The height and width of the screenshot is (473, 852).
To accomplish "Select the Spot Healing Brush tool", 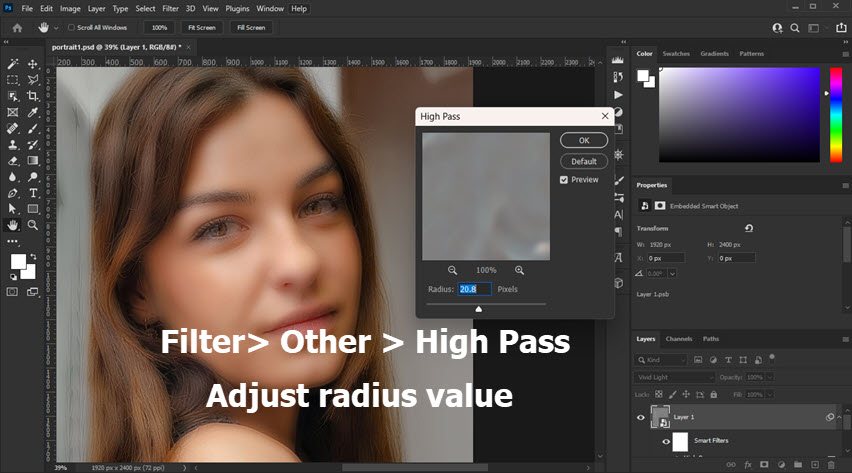I will pyautogui.click(x=12, y=129).
